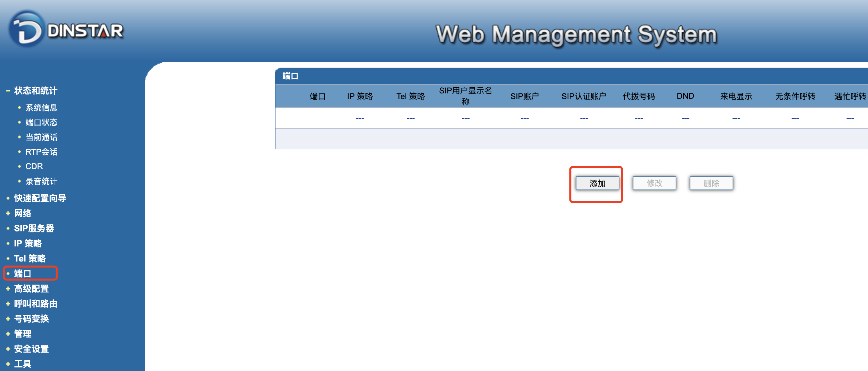The image size is (868, 371).
Task: Open the CDR page
Action: tap(34, 166)
